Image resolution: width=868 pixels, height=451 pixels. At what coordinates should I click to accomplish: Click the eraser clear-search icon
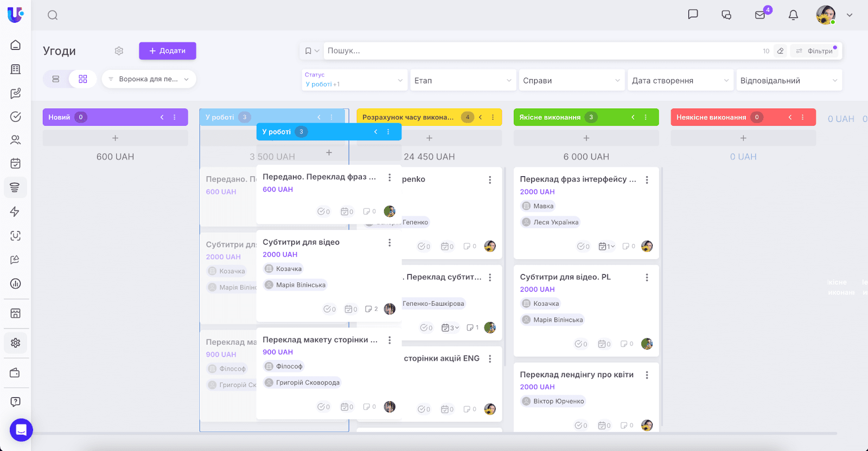pyautogui.click(x=780, y=51)
